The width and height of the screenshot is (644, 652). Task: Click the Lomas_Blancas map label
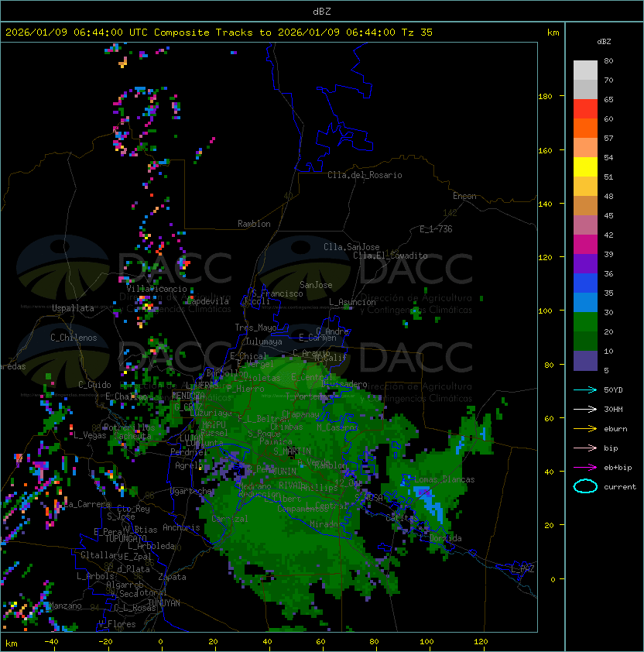444,479
